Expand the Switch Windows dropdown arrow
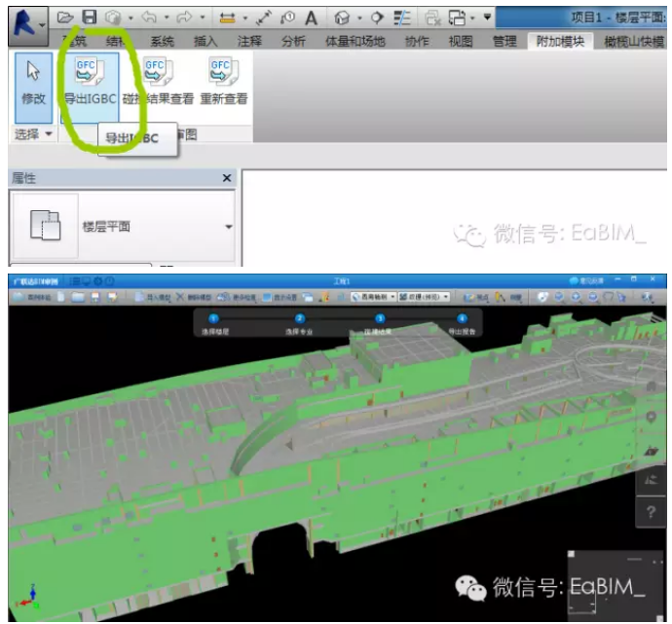The image size is (672, 624). click(x=472, y=18)
